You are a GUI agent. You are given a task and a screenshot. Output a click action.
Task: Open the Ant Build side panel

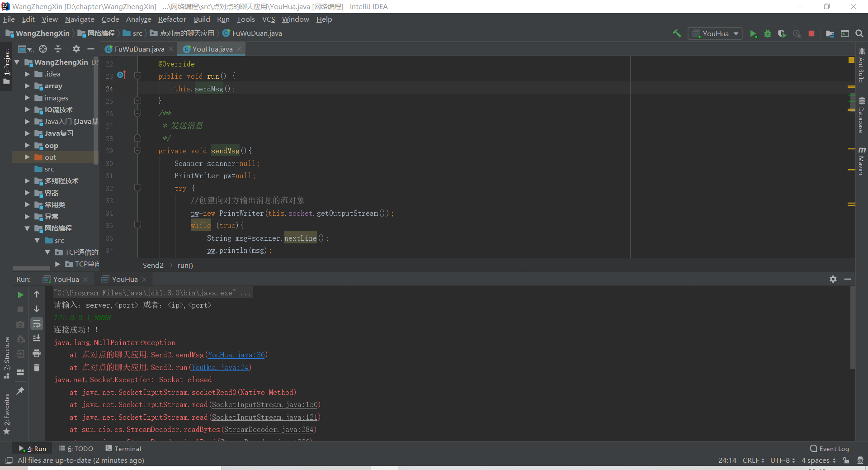(862, 66)
